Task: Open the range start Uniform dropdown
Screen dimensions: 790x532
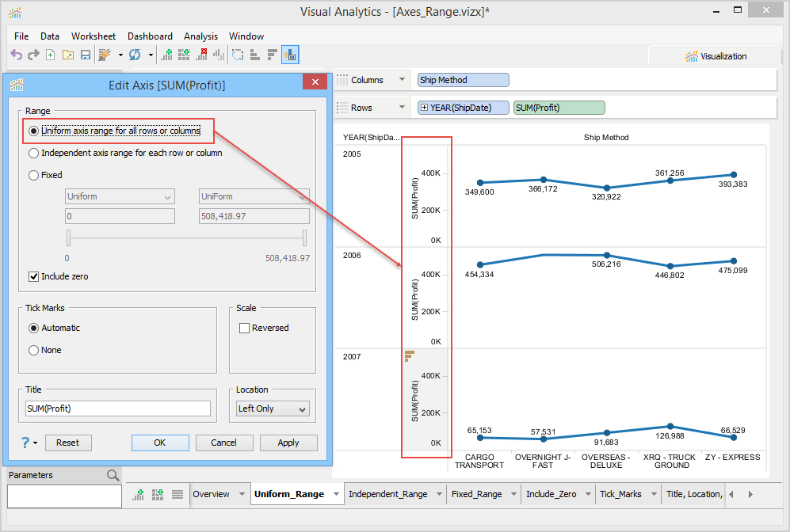Action: [x=120, y=197]
